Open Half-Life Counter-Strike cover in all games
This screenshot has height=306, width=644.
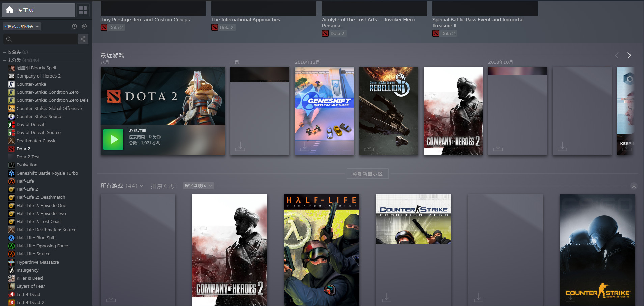321,250
